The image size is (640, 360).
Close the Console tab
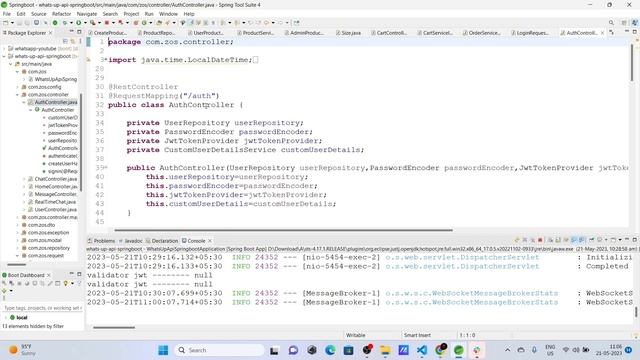pyautogui.click(x=210, y=241)
